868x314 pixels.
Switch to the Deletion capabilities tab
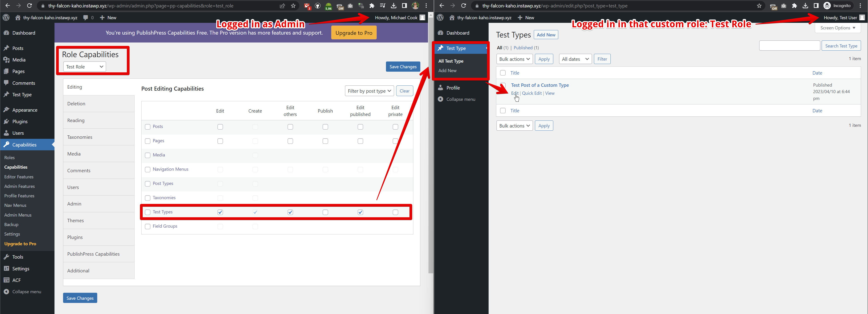(x=76, y=104)
